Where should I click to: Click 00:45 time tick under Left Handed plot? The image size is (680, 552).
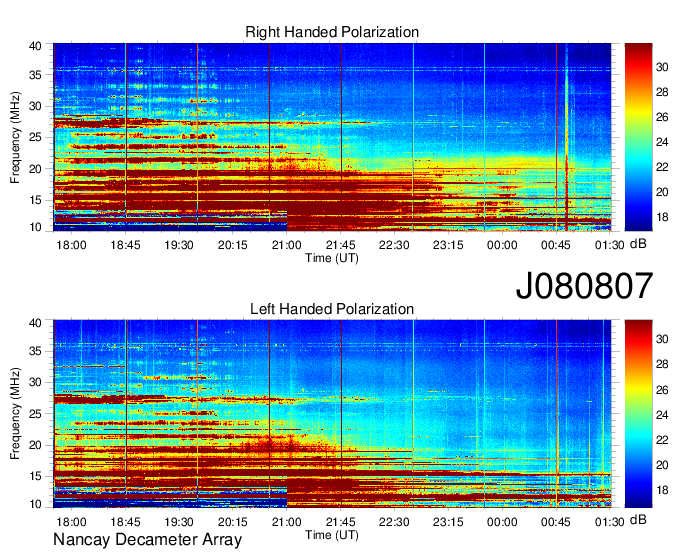click(x=556, y=522)
